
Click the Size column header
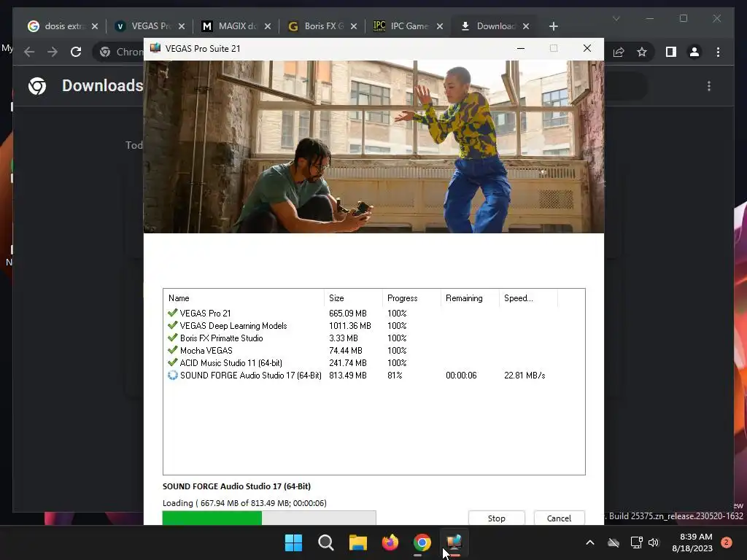click(x=353, y=298)
